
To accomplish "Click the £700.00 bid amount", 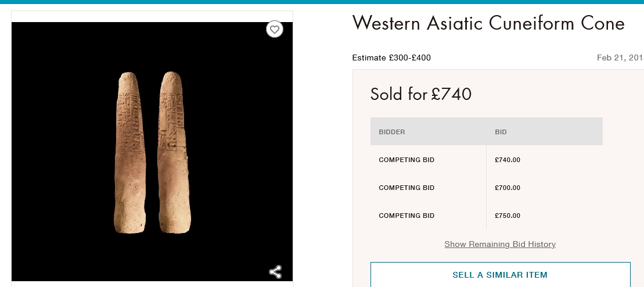I will click(x=508, y=188).
